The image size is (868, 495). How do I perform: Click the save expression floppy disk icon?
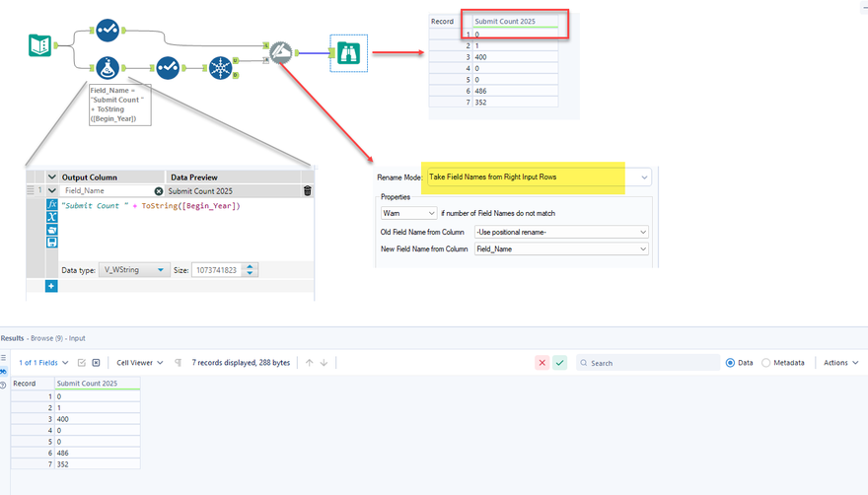51,243
